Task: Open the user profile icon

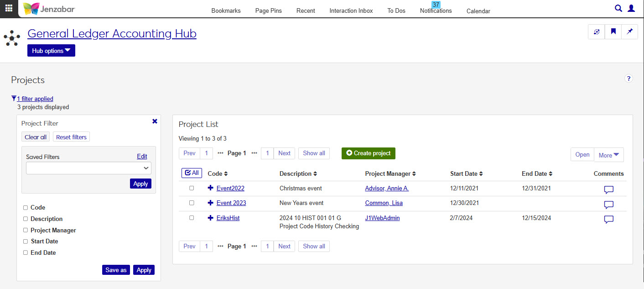Action: coord(631,8)
